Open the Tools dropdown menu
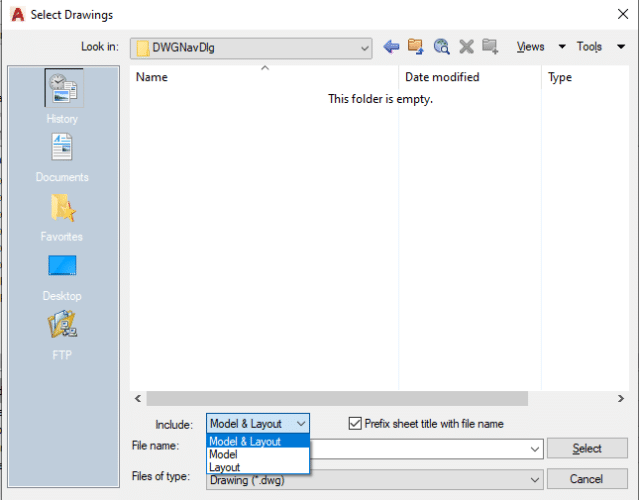This screenshot has width=639, height=500. pos(601,46)
